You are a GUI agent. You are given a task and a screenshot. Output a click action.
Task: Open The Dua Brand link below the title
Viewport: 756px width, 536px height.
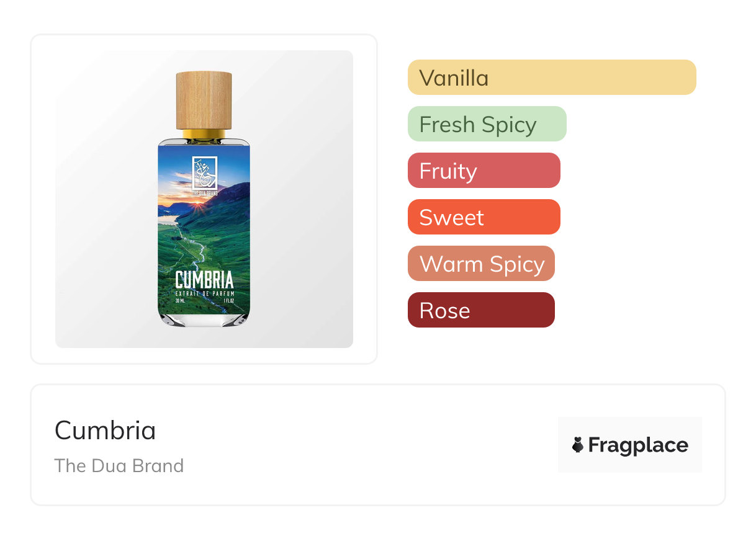click(119, 466)
